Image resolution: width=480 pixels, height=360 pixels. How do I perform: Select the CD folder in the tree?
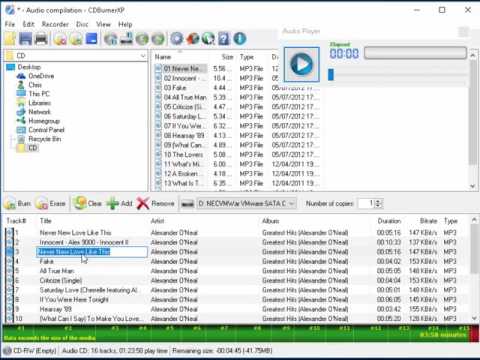pyautogui.click(x=33, y=148)
